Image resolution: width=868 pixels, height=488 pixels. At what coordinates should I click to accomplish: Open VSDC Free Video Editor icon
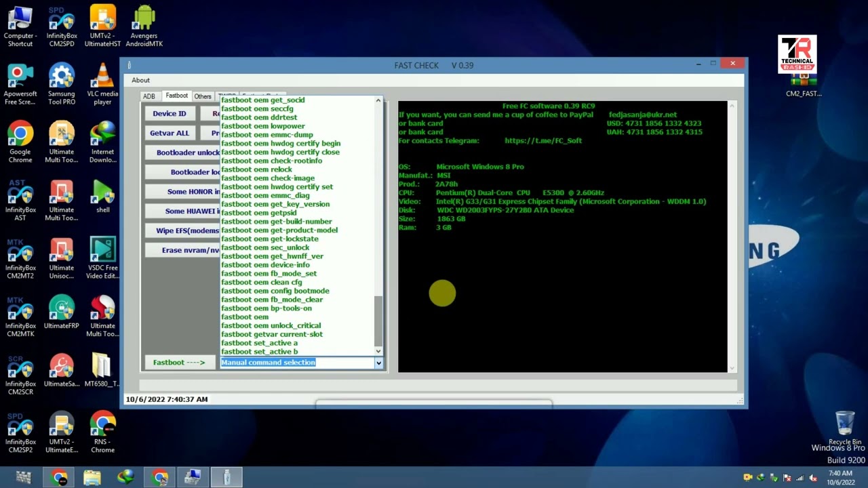(102, 259)
